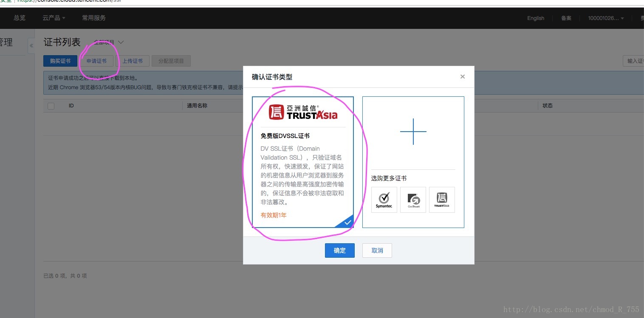Cancel the dialog with 取消
This screenshot has width=644, height=318.
[377, 250]
